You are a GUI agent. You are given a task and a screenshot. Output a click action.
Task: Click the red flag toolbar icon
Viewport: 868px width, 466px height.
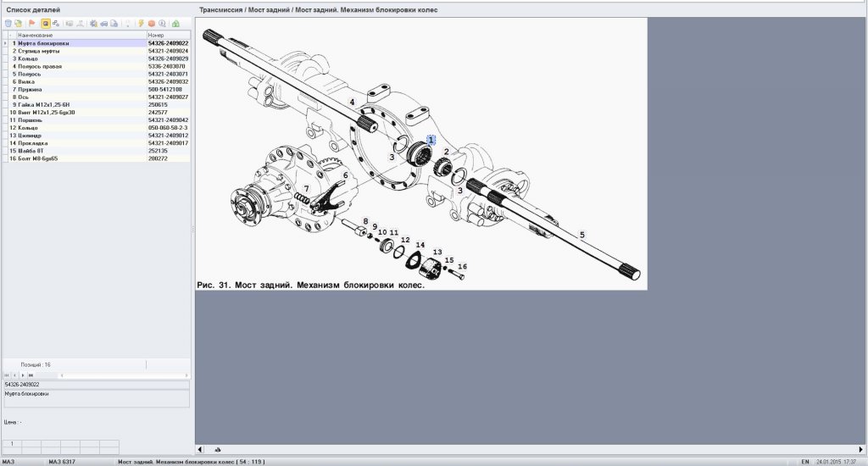tap(32, 23)
